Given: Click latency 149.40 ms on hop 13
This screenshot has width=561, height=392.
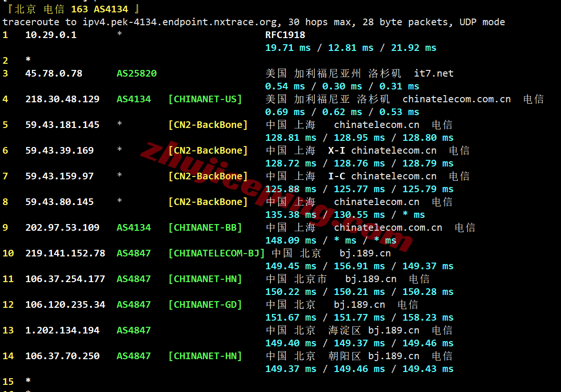Looking at the screenshot, I should coord(291,344).
